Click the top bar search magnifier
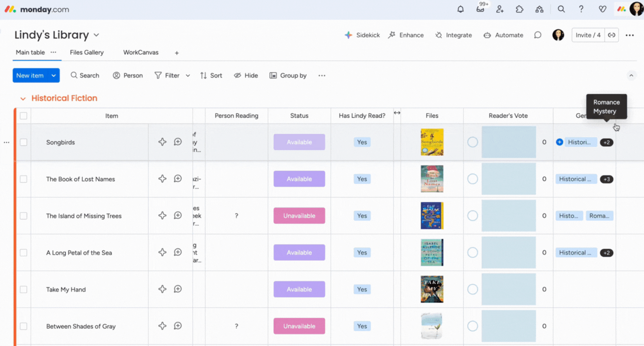Image resolution: width=644 pixels, height=346 pixels. click(x=561, y=9)
